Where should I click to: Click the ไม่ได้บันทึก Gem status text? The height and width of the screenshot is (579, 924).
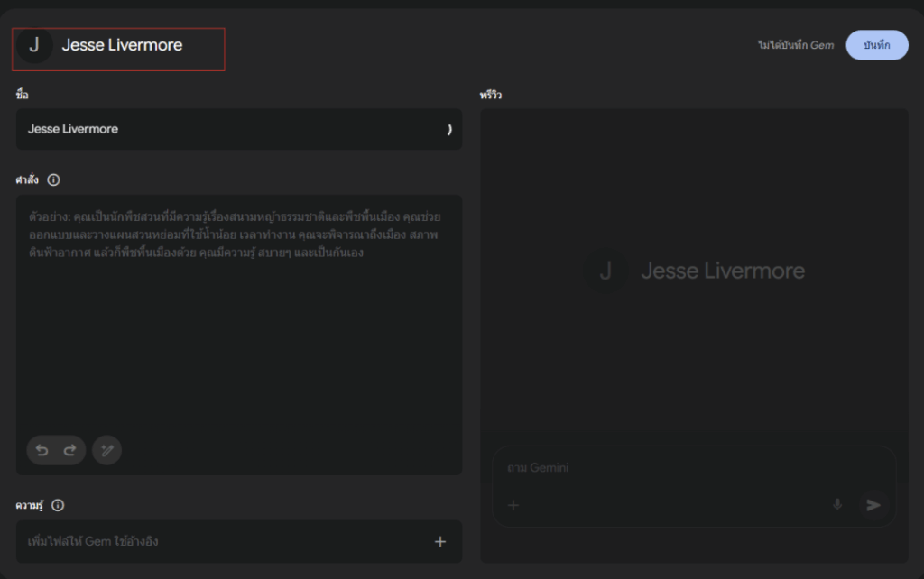796,45
